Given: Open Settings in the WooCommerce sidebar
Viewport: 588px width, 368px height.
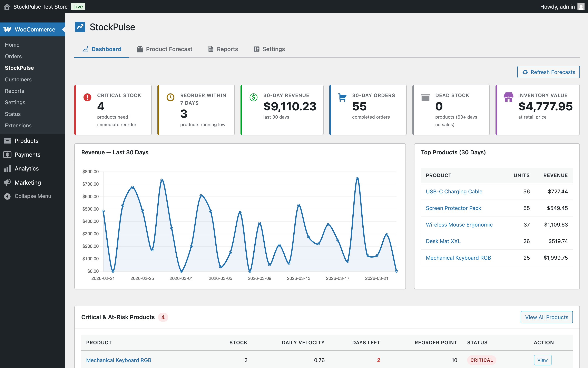Looking at the screenshot, I should pos(15,102).
